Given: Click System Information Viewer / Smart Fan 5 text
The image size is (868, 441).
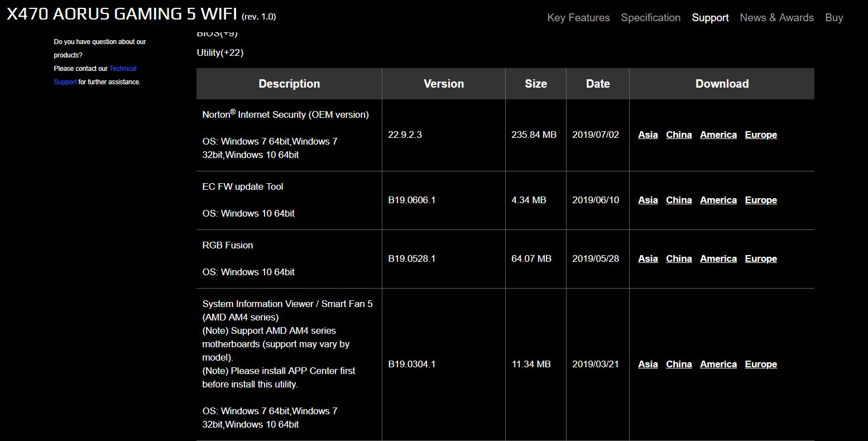Looking at the screenshot, I should click(x=287, y=304).
